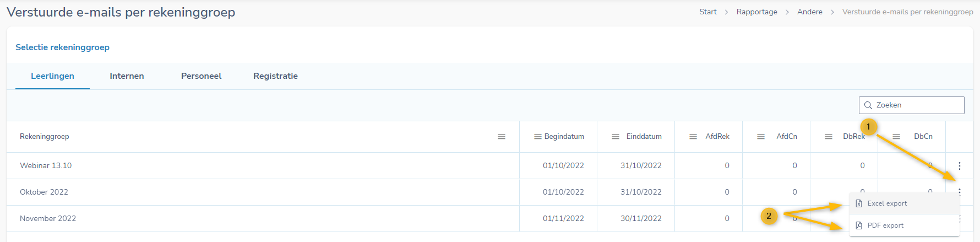Go to Start in the breadcrumb
This screenshot has width=980, height=242.
(x=708, y=12)
